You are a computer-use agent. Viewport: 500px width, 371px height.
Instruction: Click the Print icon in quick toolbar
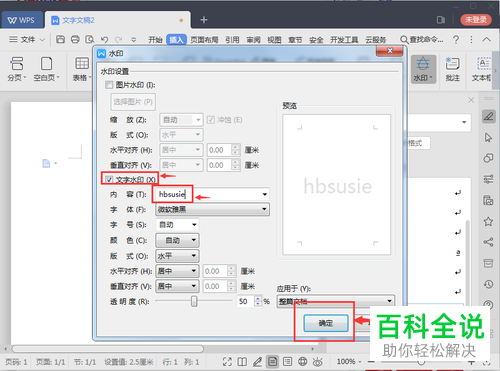coord(75,39)
